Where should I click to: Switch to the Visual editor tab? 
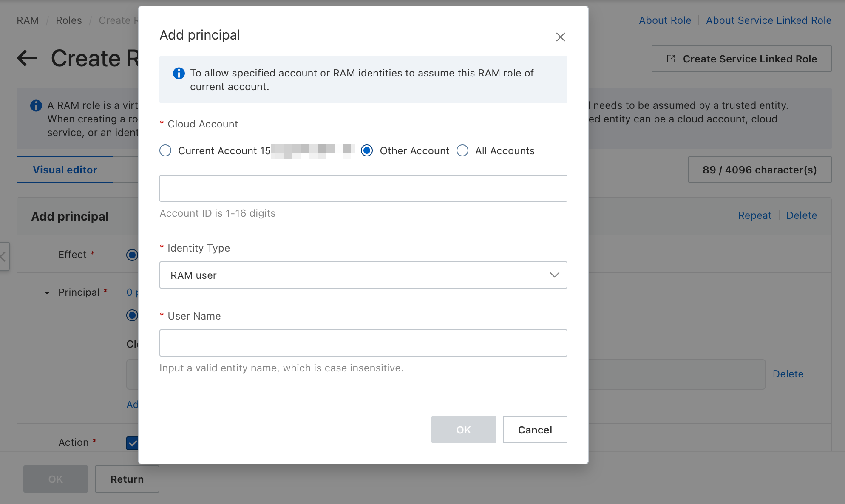tap(65, 170)
